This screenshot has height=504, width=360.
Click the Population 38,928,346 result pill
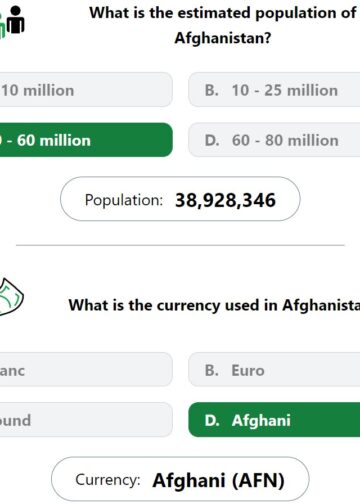click(x=180, y=199)
